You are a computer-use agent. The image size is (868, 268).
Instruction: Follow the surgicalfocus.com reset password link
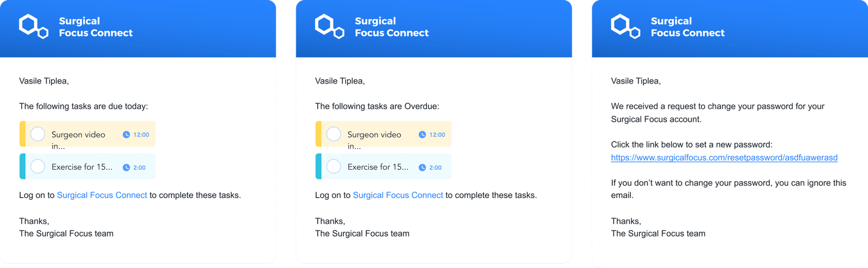tap(724, 158)
